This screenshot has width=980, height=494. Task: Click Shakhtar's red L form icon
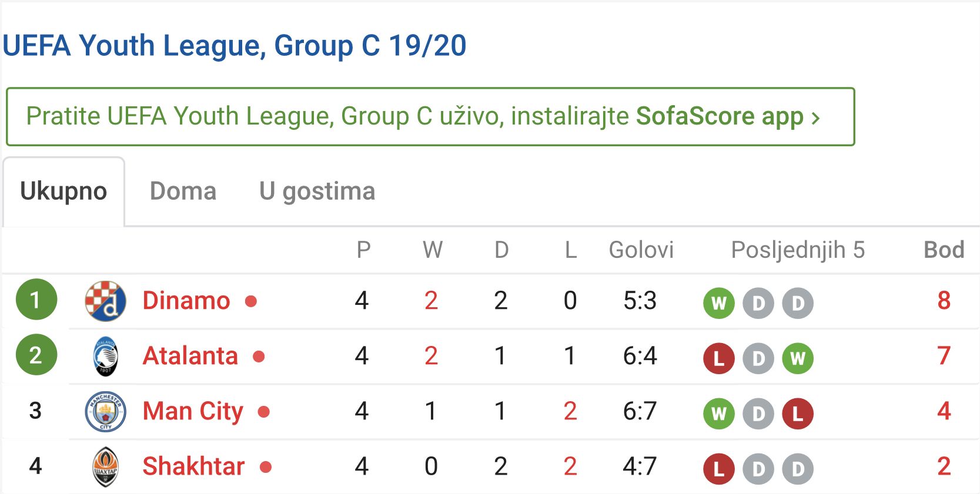coord(718,469)
